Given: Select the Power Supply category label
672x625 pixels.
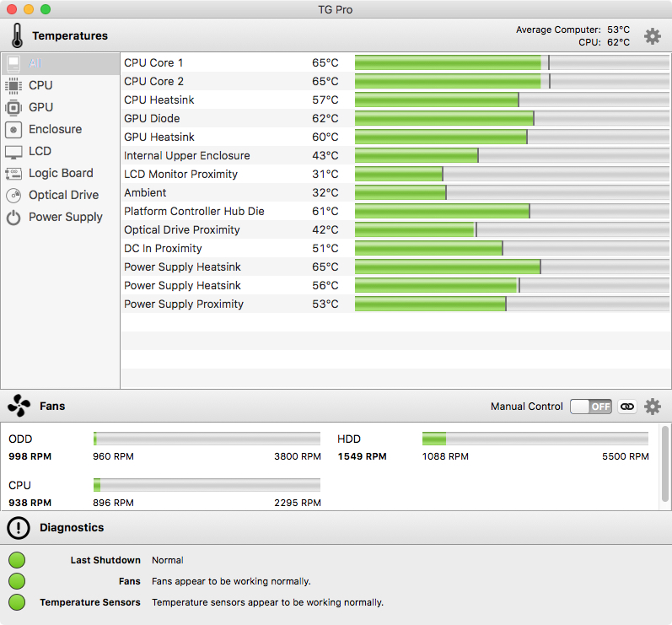Looking at the screenshot, I should click(x=66, y=217).
